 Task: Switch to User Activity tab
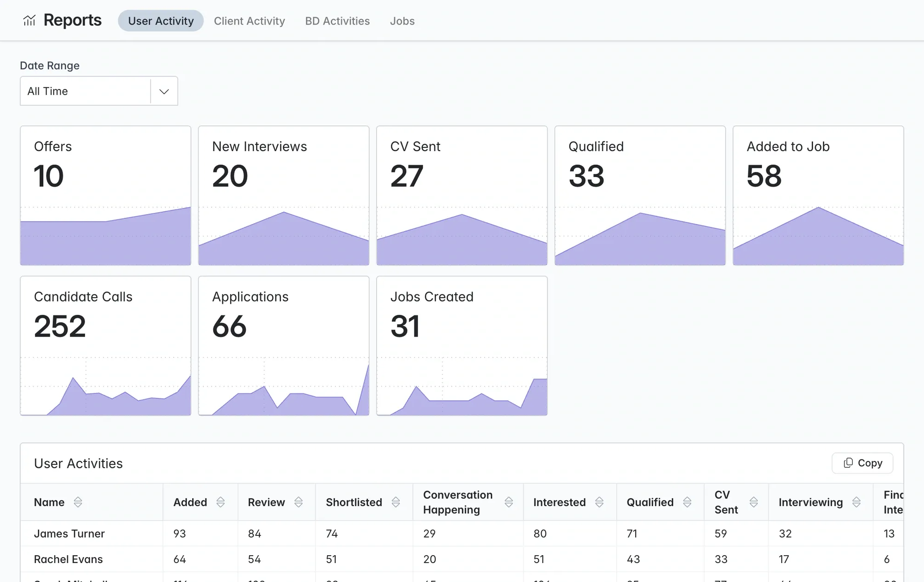(161, 21)
